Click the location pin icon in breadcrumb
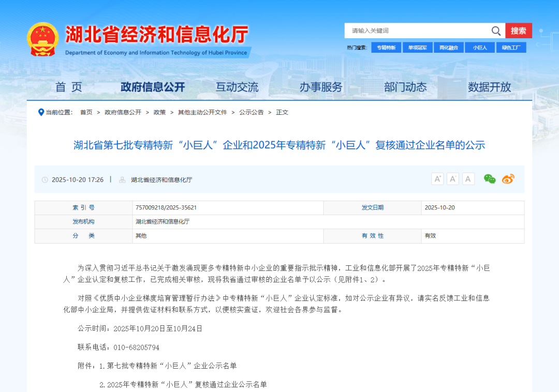Image resolution: width=559 pixels, height=392 pixels. click(41, 112)
